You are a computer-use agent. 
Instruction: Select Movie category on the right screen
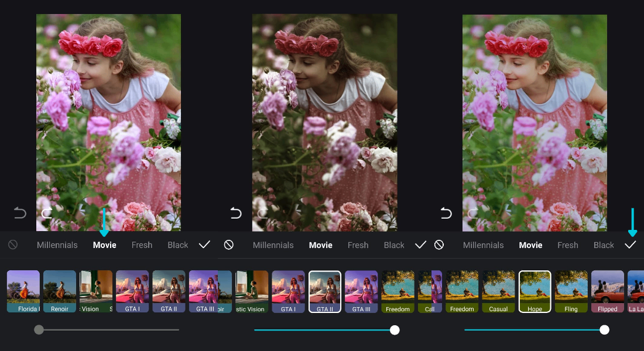(530, 245)
